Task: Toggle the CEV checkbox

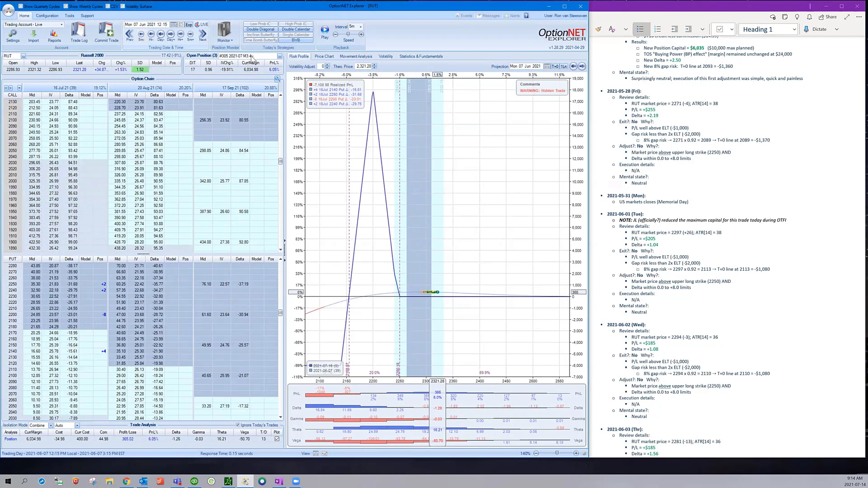Action: pyautogui.click(x=108, y=6)
